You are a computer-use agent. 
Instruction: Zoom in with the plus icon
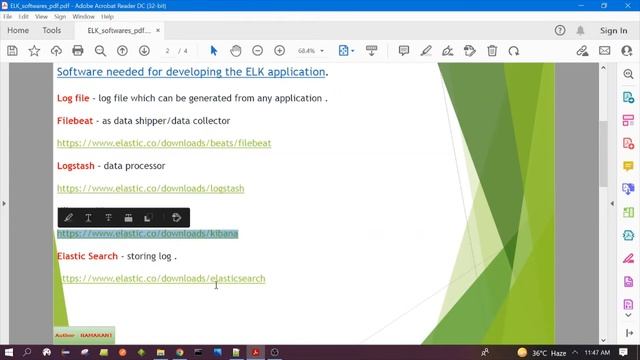pos(280,51)
